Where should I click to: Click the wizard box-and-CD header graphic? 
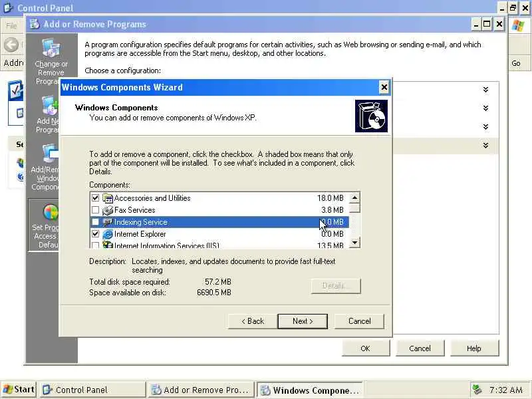[x=371, y=116]
